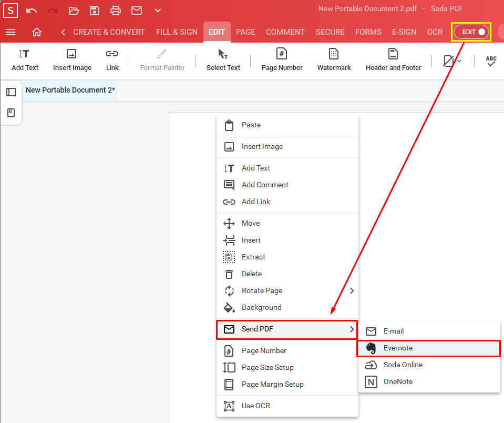Print the document using the printer icon
Viewport: 504px width, 423px height.
coord(116,11)
